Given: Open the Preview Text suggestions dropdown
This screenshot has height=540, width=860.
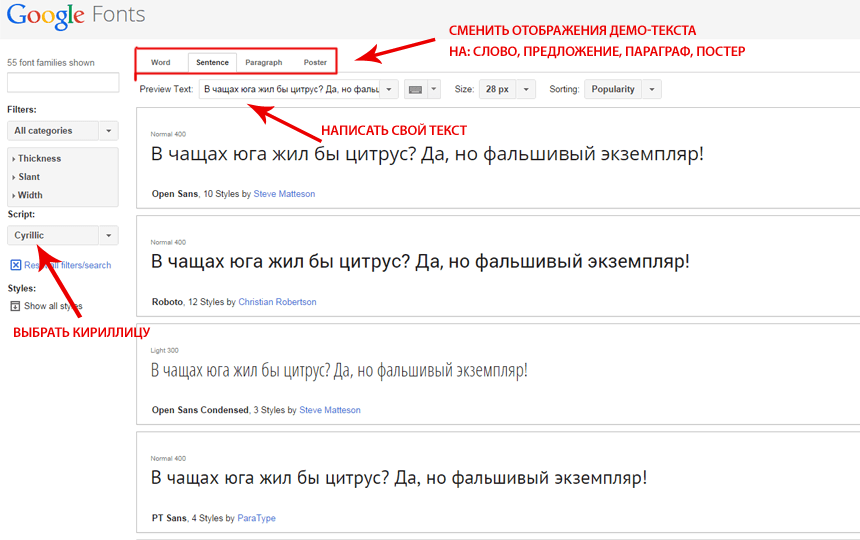Looking at the screenshot, I should click(389, 89).
